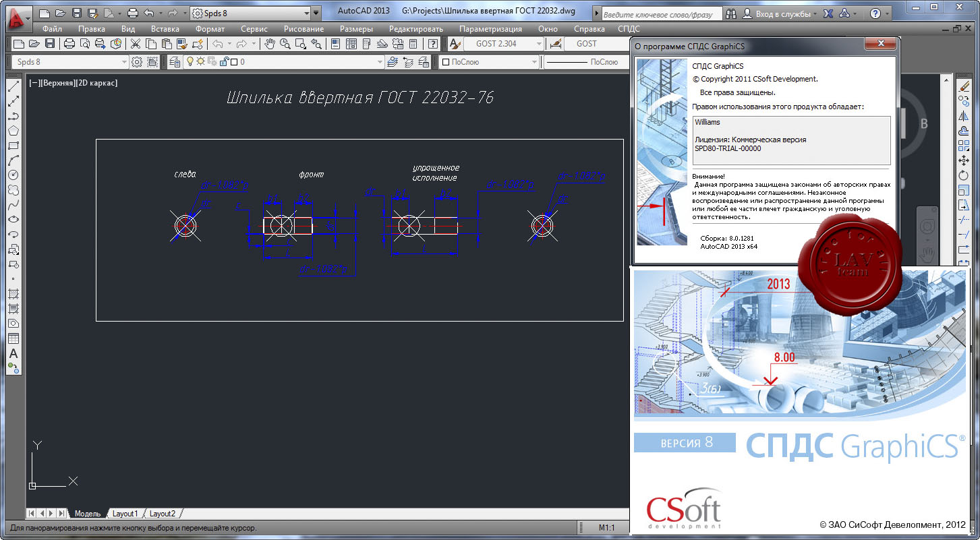Open the Размеры menu
The image size is (980, 540).
[356, 29]
